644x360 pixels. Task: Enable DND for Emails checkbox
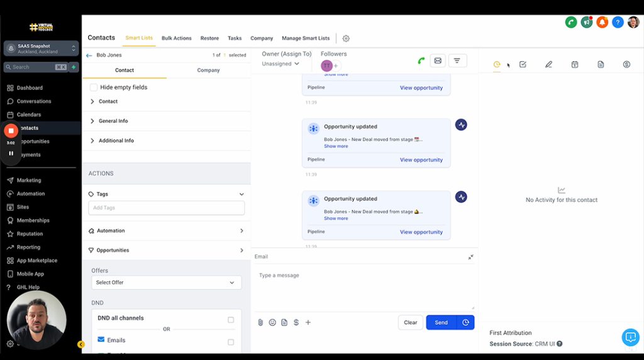pyautogui.click(x=231, y=342)
